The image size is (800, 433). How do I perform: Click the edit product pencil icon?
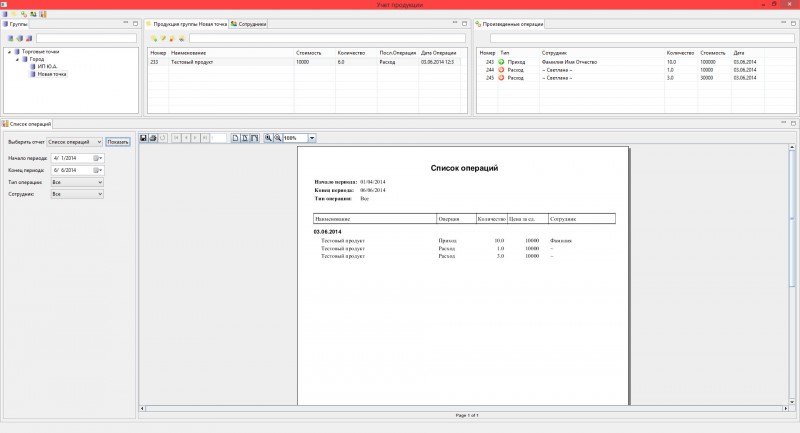click(163, 38)
